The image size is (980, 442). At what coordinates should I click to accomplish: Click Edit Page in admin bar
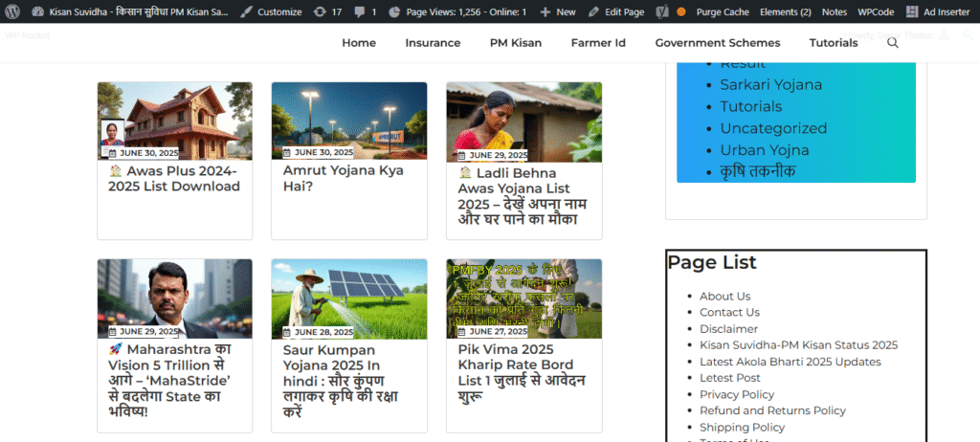tap(616, 11)
